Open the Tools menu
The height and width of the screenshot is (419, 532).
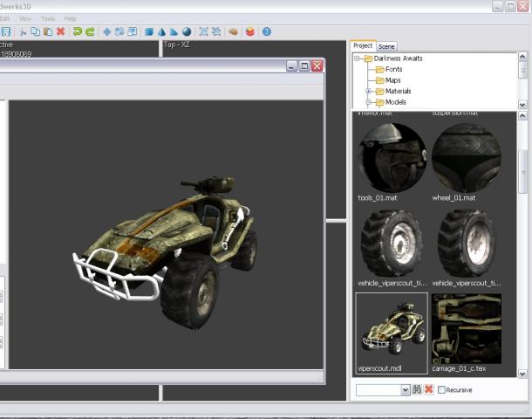pos(47,18)
